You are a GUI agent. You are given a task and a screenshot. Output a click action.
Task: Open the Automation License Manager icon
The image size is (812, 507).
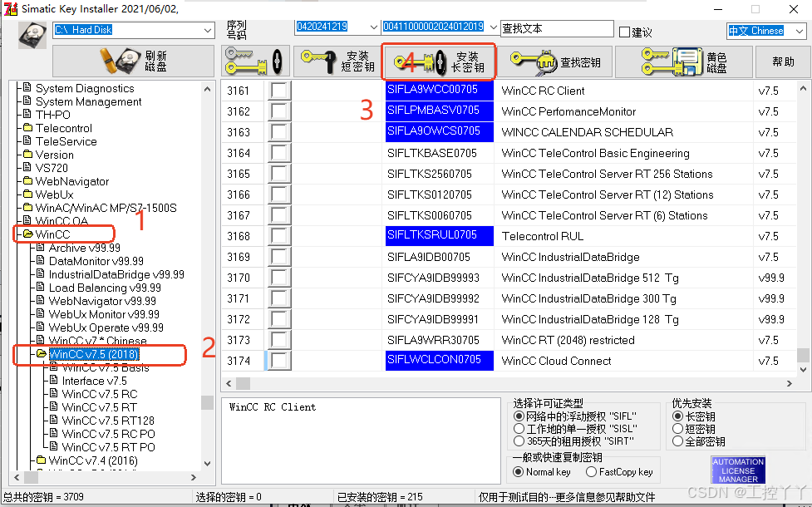(738, 470)
